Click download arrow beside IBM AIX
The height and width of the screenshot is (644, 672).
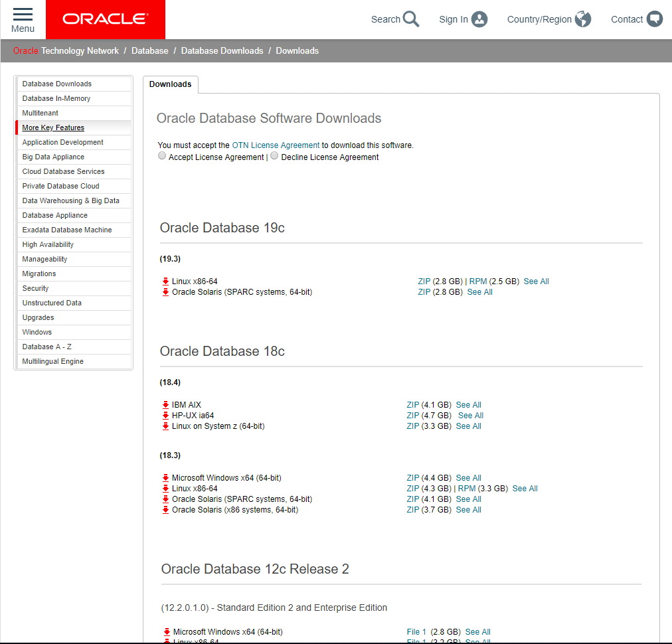[x=165, y=405]
